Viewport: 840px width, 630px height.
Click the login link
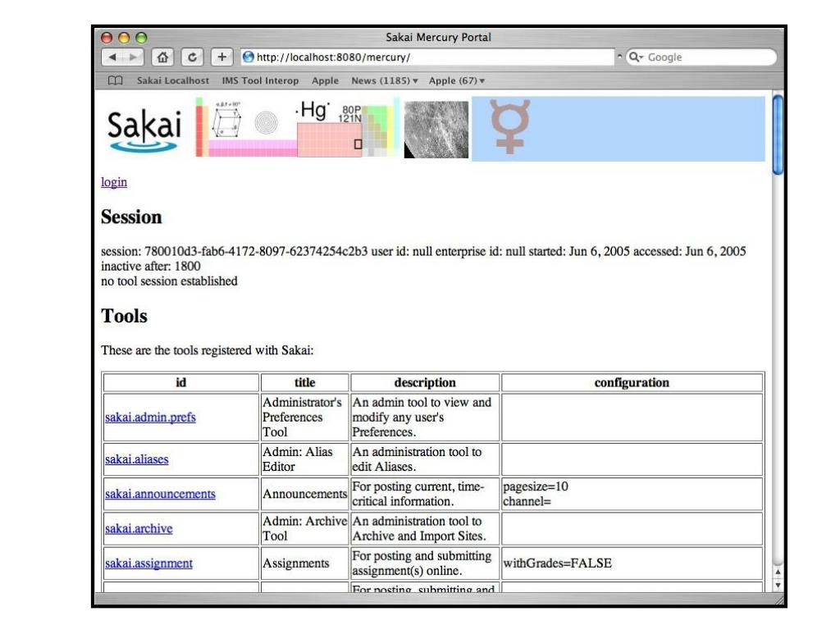point(114,182)
